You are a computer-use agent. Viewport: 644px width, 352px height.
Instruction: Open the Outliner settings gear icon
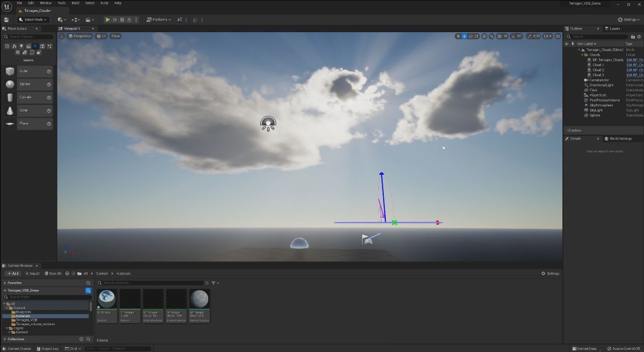[x=638, y=36]
